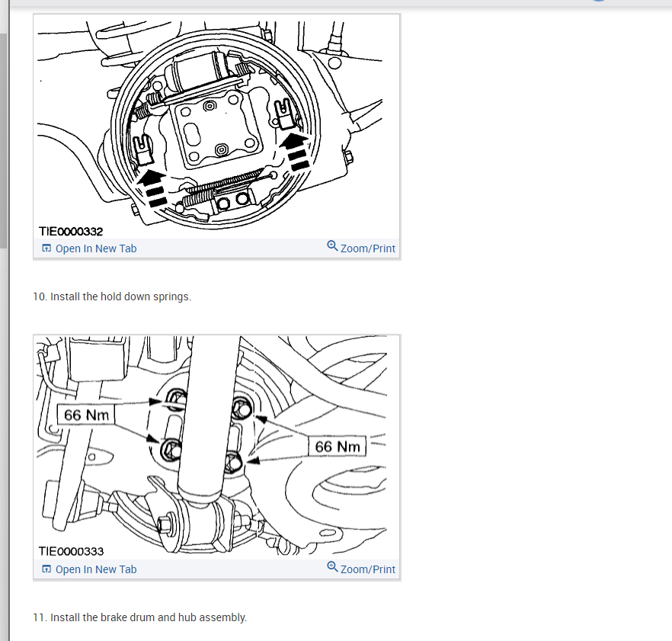Open diagram TIE0000333 in new tab

coord(89,569)
